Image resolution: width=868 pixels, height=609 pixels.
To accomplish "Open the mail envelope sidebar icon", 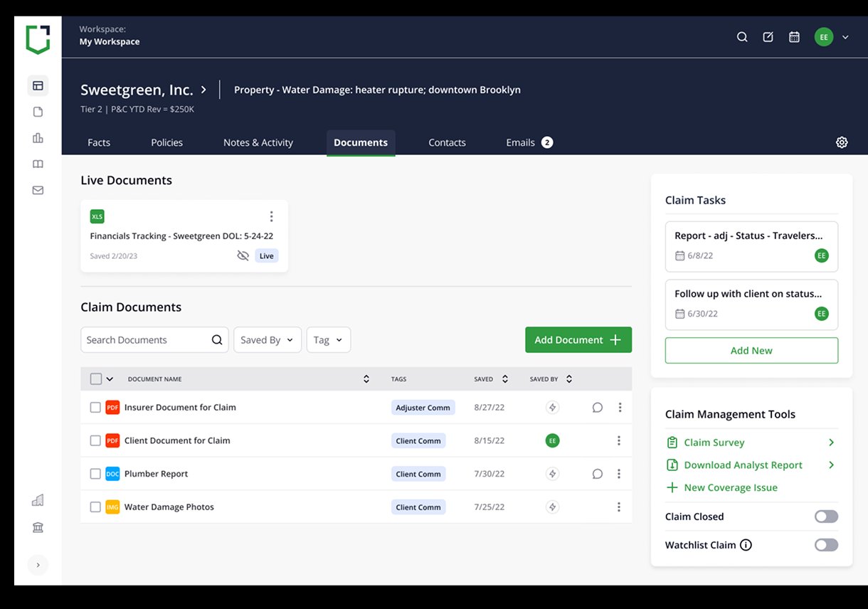I will [38, 191].
